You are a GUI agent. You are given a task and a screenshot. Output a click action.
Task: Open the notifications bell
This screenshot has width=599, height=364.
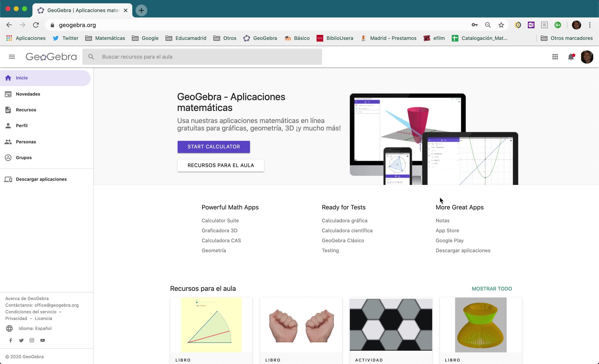pyautogui.click(x=571, y=57)
